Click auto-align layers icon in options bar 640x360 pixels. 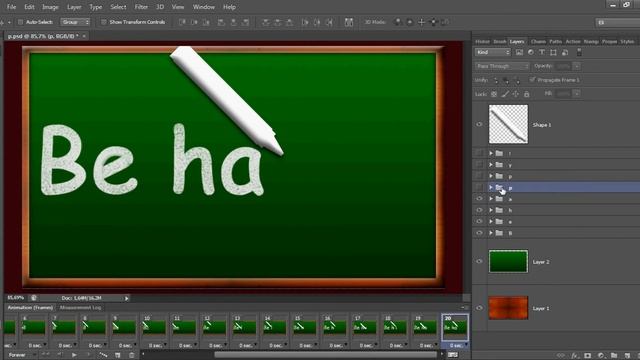[x=349, y=22]
